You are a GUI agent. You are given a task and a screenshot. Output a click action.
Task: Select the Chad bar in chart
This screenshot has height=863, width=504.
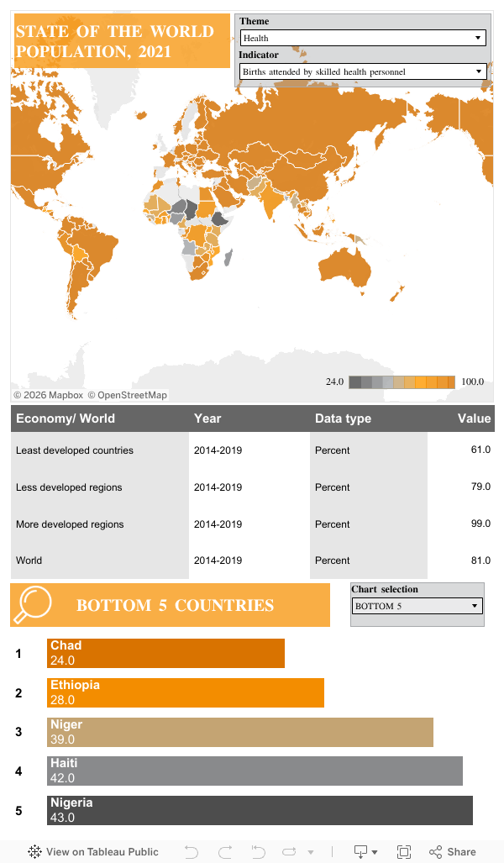pos(165,653)
